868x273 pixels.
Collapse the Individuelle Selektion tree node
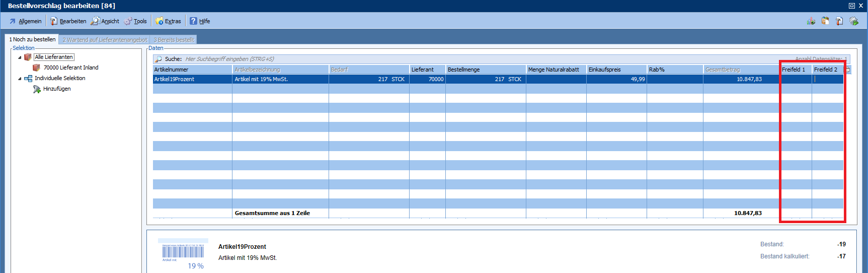point(20,79)
